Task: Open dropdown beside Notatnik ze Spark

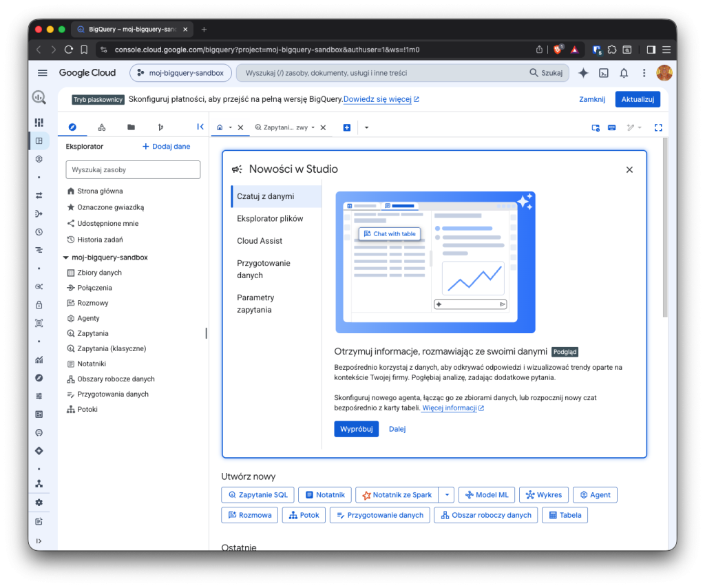Action: coord(447,495)
